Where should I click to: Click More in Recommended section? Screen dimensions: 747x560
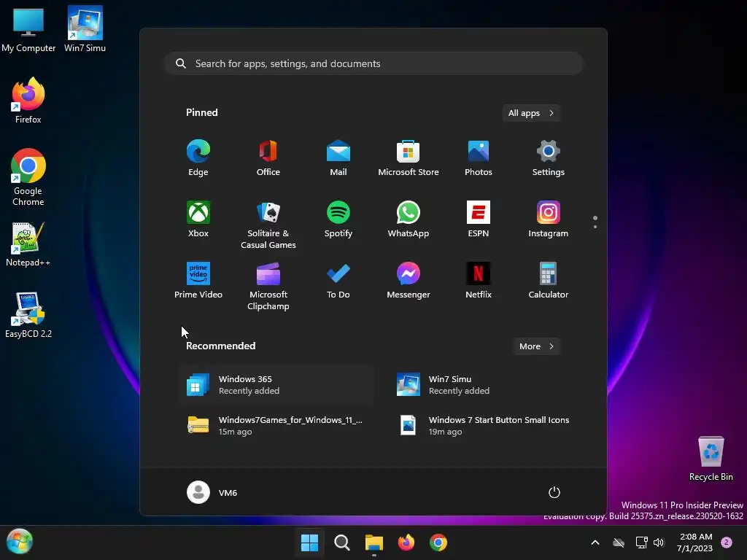537,346
